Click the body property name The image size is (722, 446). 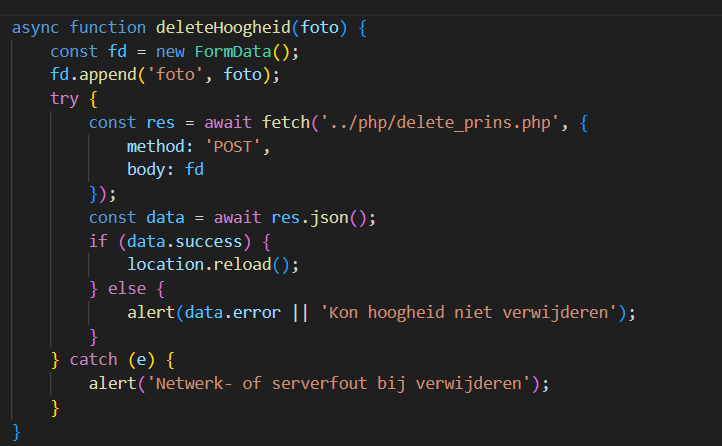146,170
